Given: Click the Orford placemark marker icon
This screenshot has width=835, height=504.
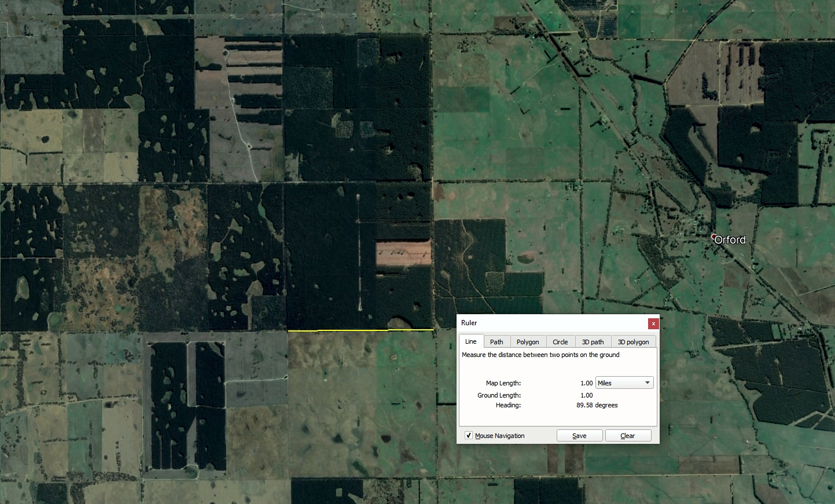Looking at the screenshot, I should [x=713, y=237].
